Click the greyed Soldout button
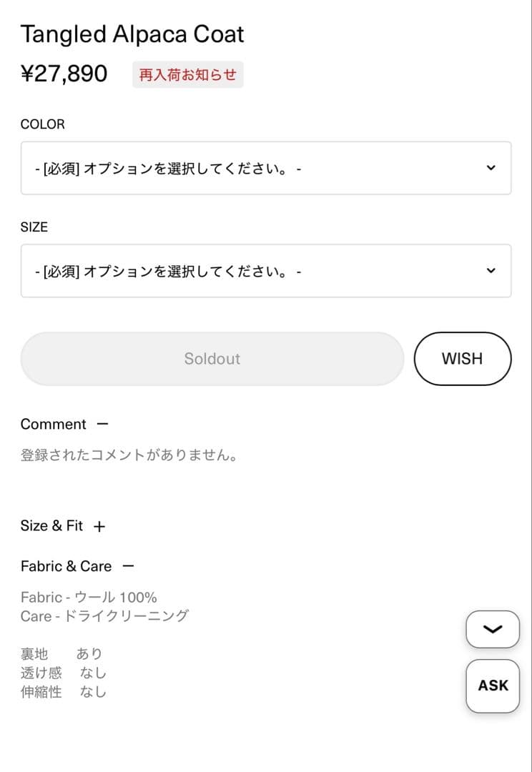 [x=212, y=359]
